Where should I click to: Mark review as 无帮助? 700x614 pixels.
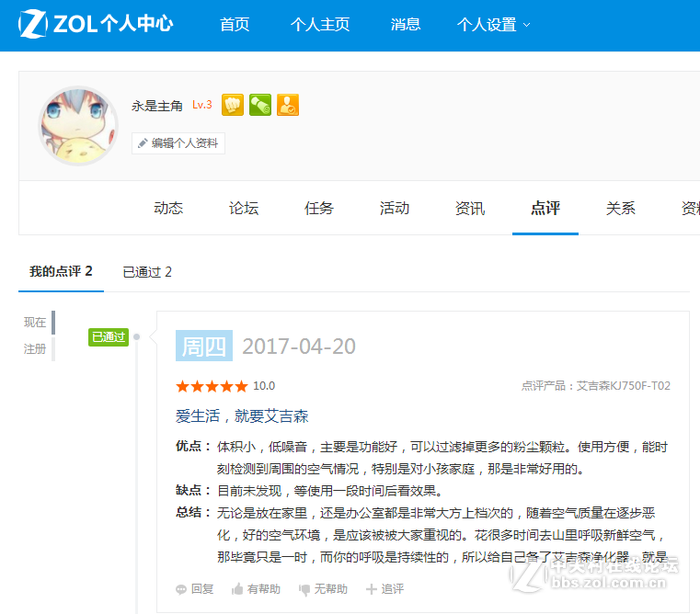click(331, 589)
